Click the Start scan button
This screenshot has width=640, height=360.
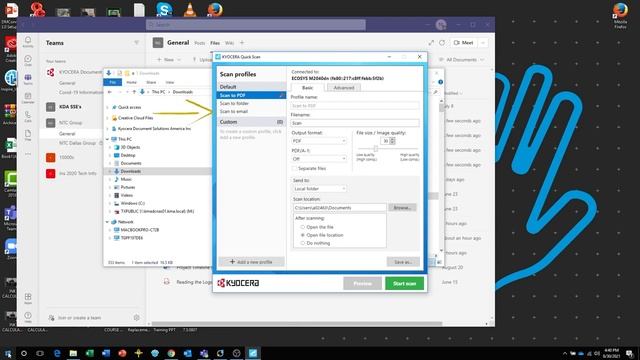(404, 283)
